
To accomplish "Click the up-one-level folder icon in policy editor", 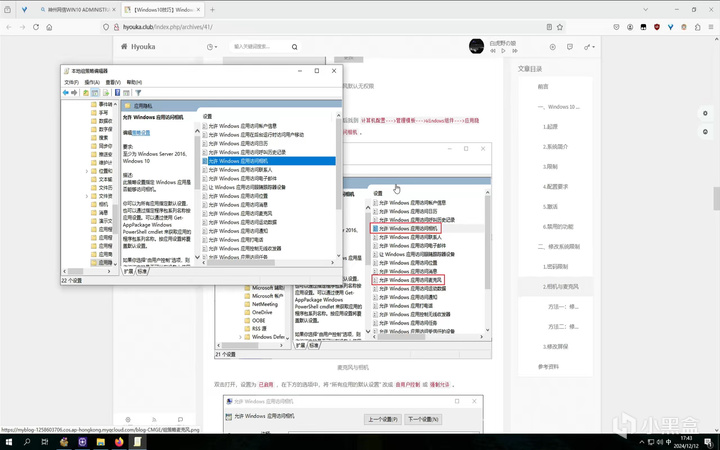I will [85, 93].
